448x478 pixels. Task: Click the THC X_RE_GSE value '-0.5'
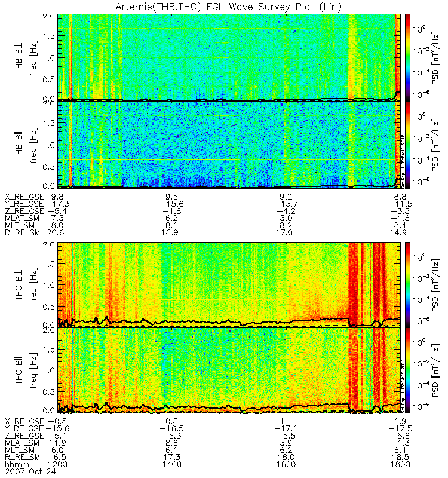click(57, 421)
